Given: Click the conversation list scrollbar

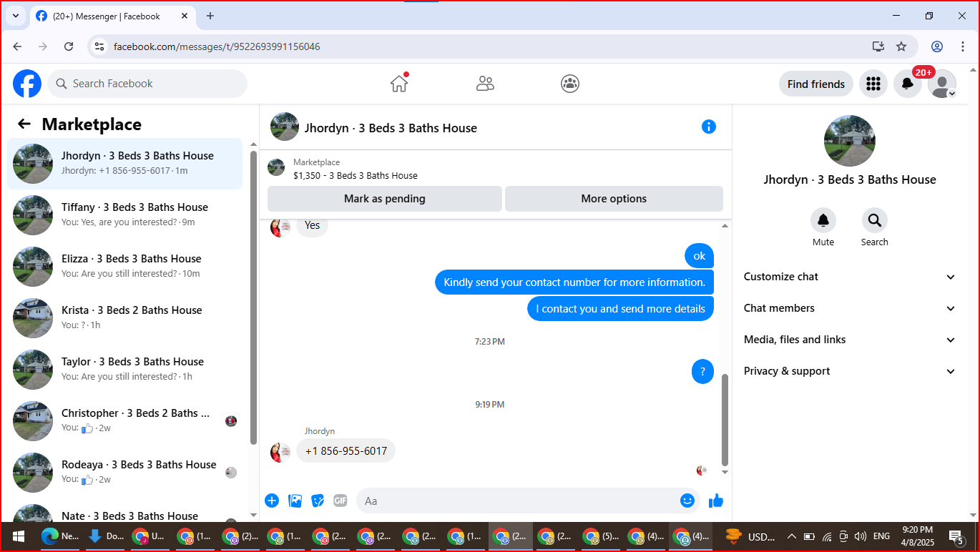Looking at the screenshot, I should tap(253, 297).
